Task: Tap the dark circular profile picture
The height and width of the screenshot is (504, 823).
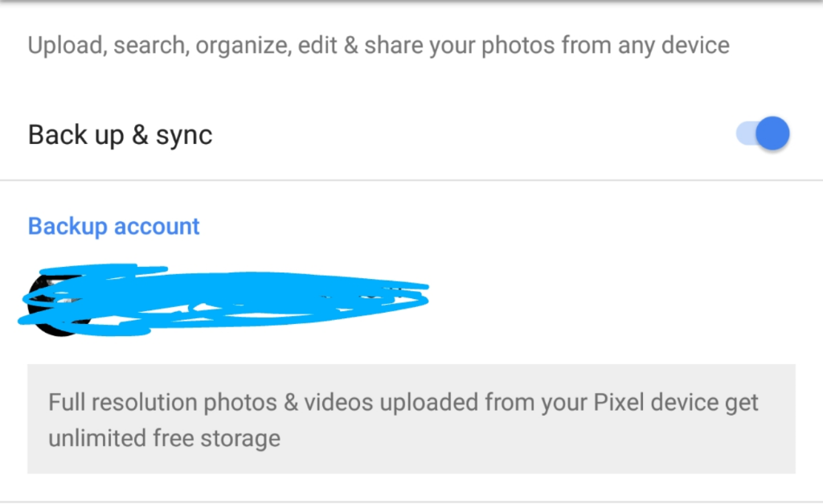Action: (59, 305)
